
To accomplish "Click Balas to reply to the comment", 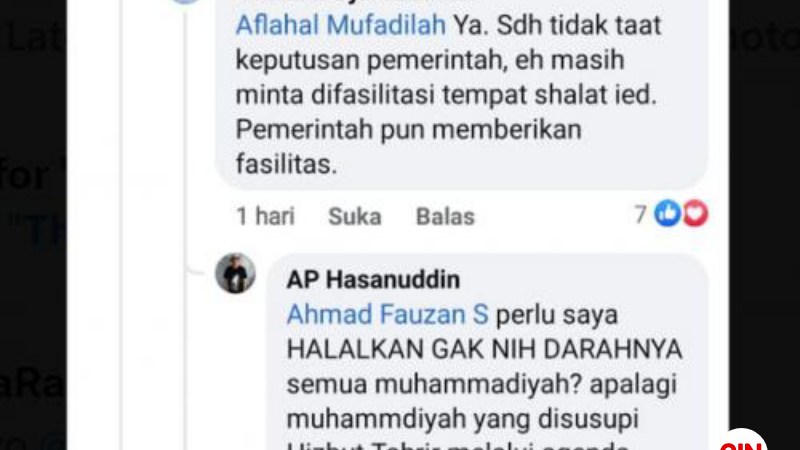I will point(445,216).
